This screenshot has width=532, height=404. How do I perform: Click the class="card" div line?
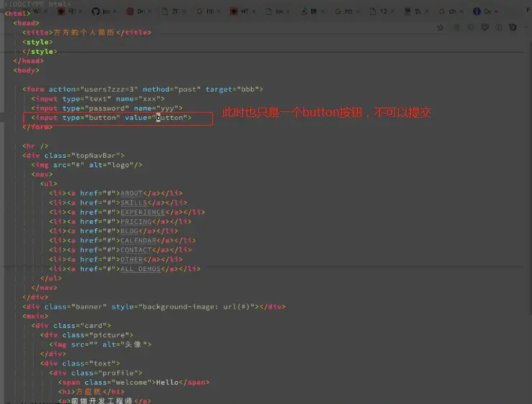point(71,326)
